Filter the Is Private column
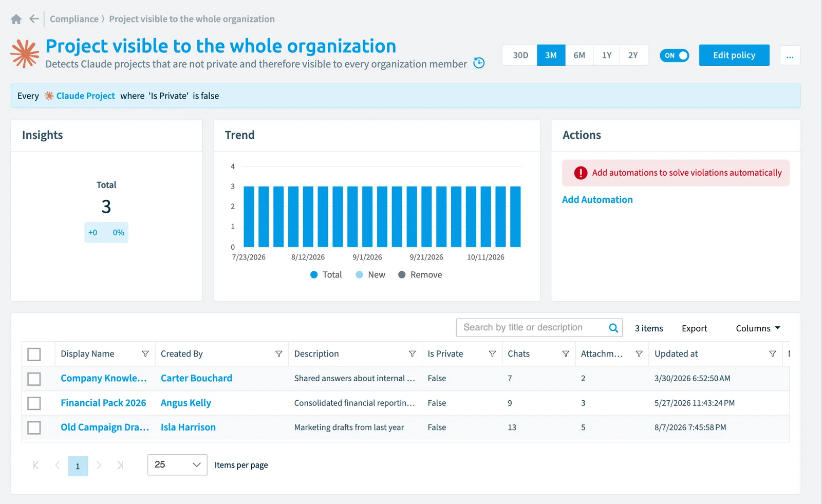 [492, 354]
